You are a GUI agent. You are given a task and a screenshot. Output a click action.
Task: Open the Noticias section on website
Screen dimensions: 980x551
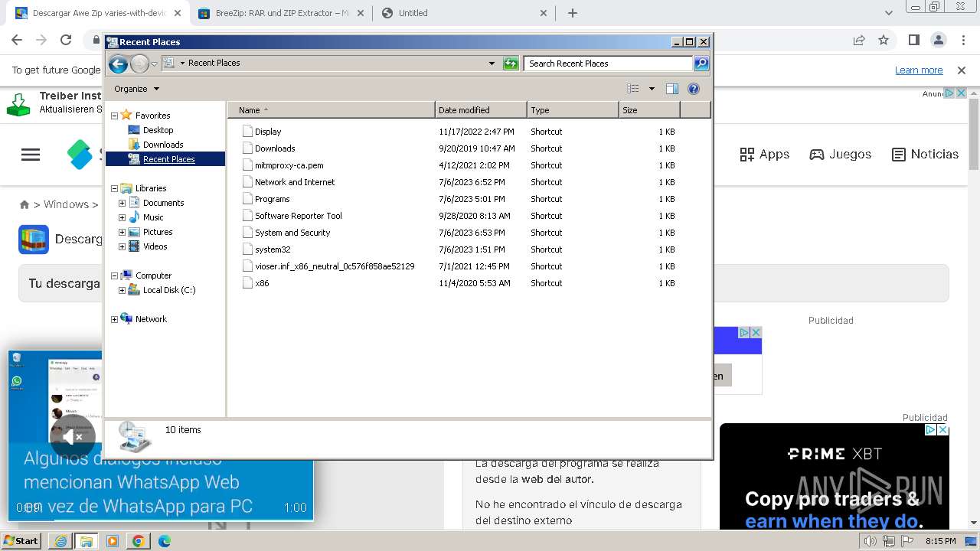[x=925, y=155]
